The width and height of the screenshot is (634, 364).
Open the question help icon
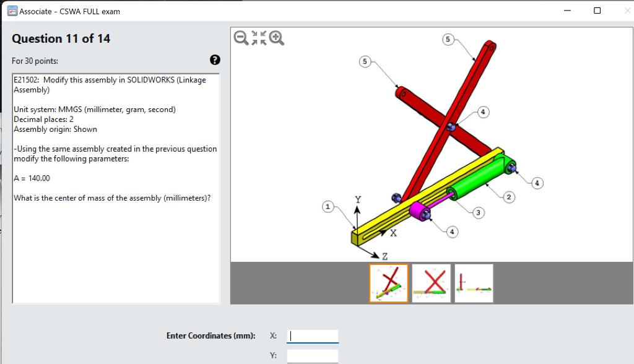[215, 60]
